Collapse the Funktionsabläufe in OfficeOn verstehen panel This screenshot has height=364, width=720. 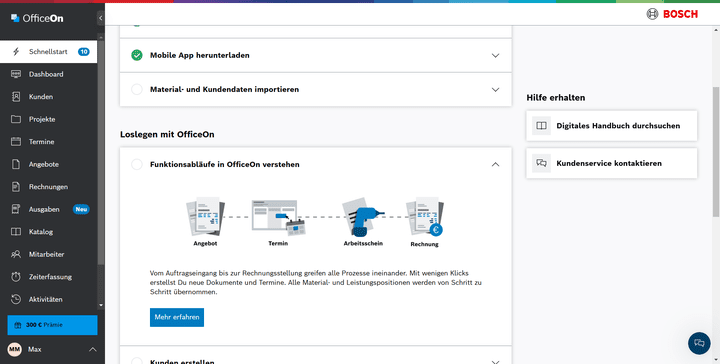[x=495, y=164]
